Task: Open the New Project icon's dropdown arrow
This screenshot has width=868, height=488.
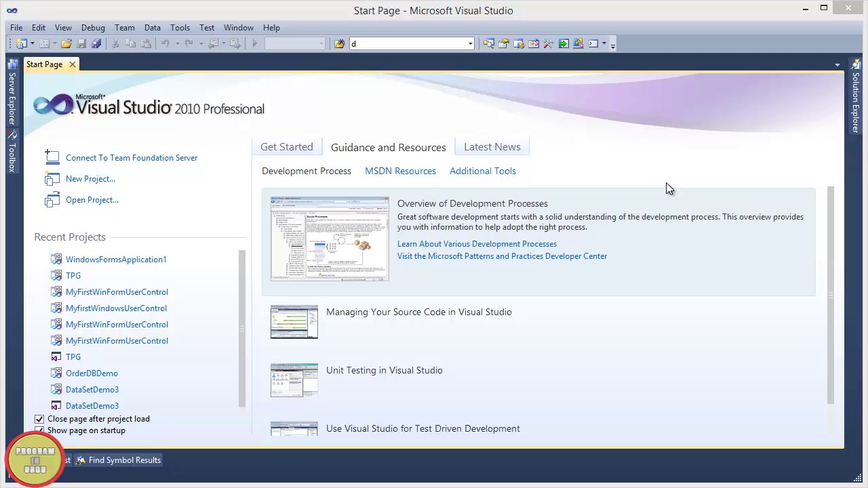Action: (32, 44)
